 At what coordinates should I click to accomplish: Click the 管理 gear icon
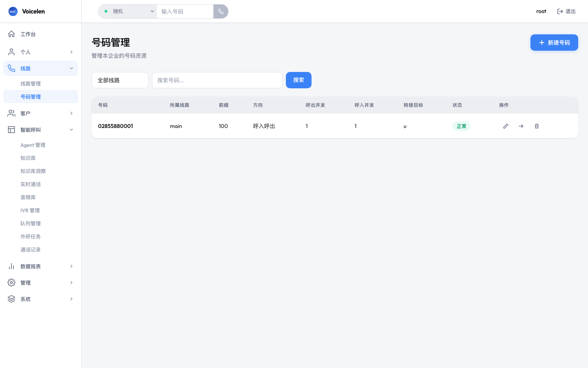click(11, 283)
